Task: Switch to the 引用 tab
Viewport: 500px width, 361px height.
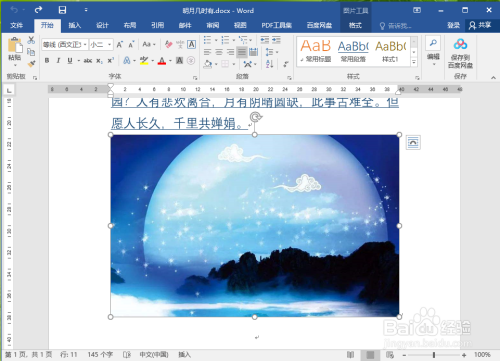Action: click(158, 25)
